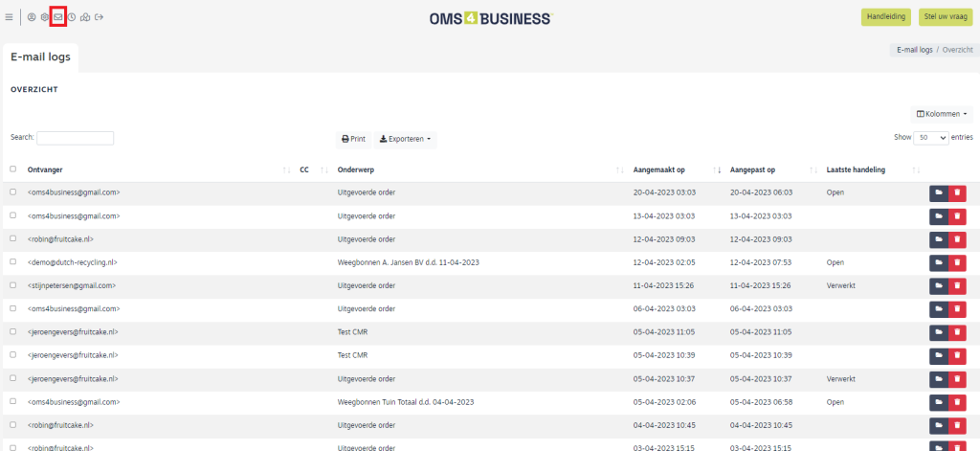Image resolution: width=980 pixels, height=451 pixels.
Task: Click the e-mail envelope icon
Action: point(58,17)
